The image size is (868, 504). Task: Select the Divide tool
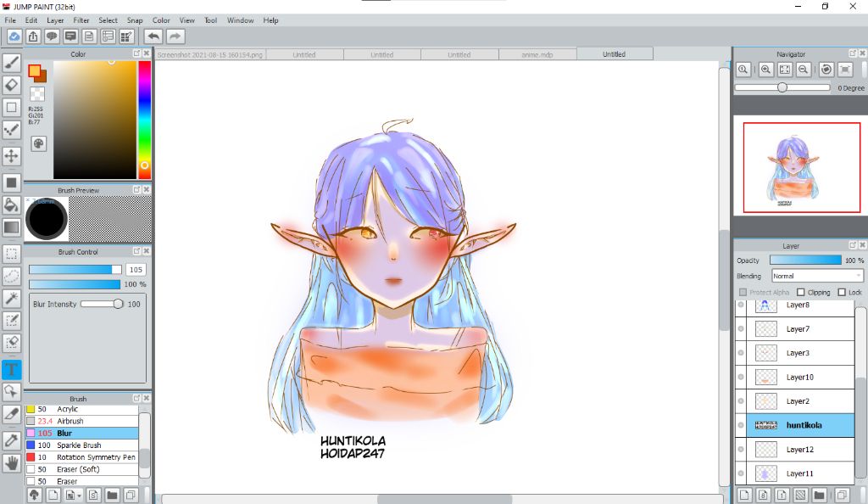pyautogui.click(x=12, y=414)
